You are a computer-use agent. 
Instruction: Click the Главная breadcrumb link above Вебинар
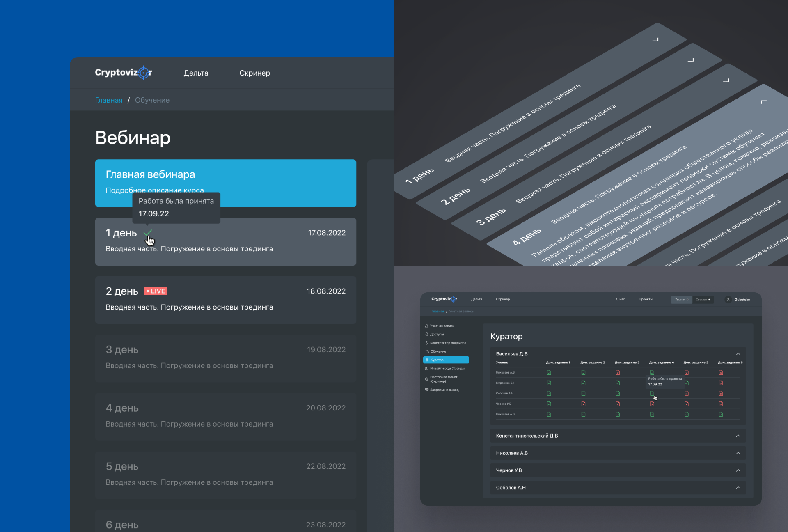(108, 100)
